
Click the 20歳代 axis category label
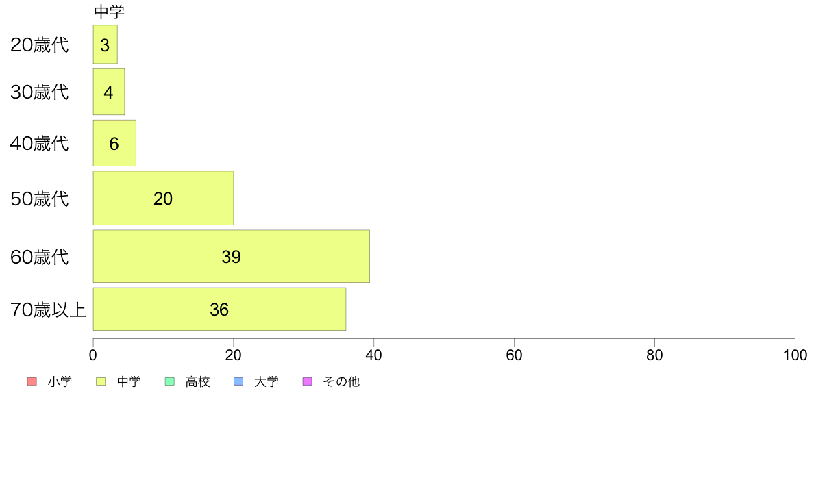[x=40, y=45]
